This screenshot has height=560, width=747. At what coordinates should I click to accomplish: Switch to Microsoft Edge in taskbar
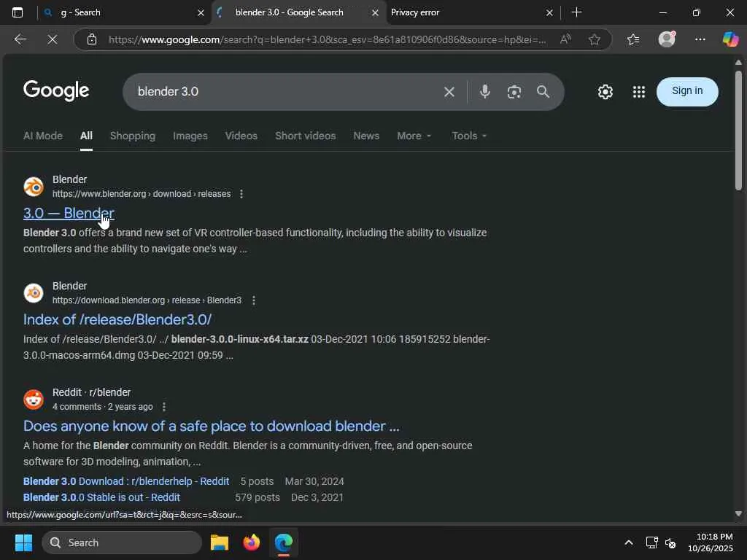(284, 542)
